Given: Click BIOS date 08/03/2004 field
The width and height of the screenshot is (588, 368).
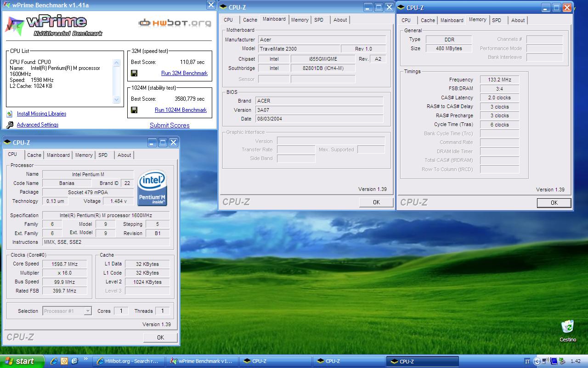Looking at the screenshot, I should pos(319,119).
